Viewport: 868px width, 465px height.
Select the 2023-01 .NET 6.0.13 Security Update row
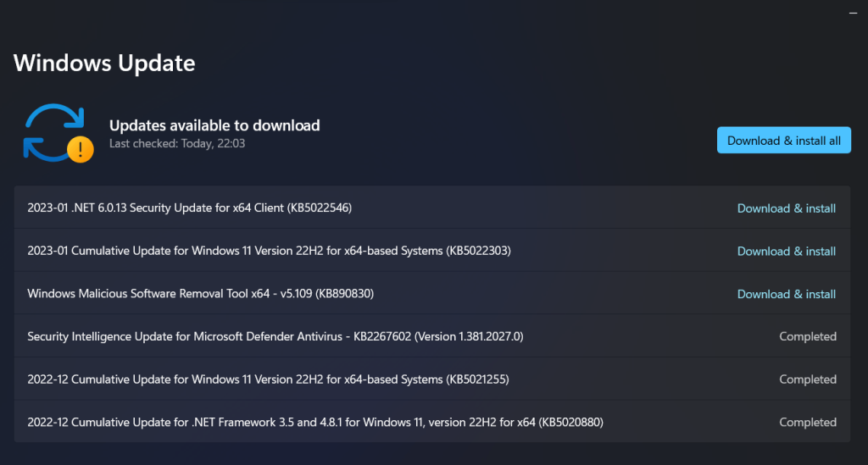point(431,208)
